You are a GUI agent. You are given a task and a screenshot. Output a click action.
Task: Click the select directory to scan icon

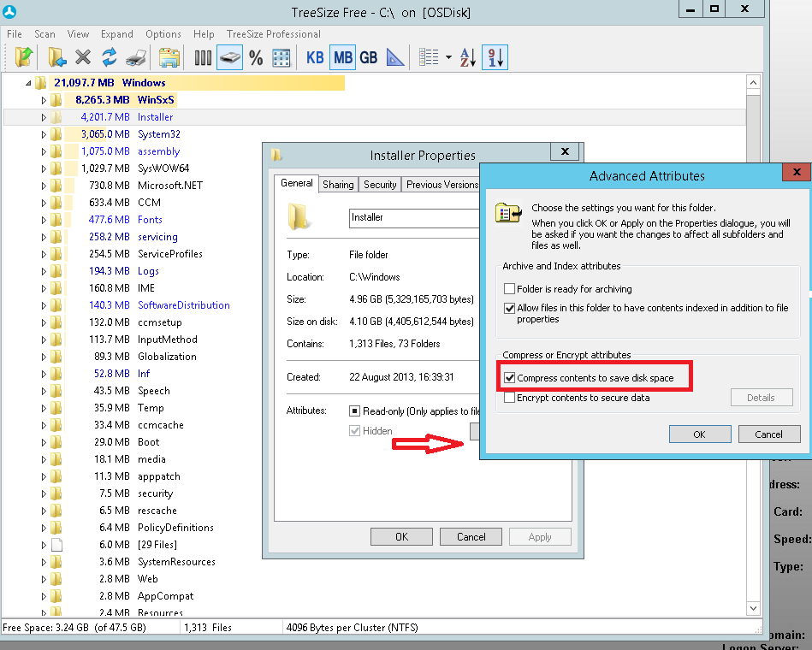coord(57,57)
